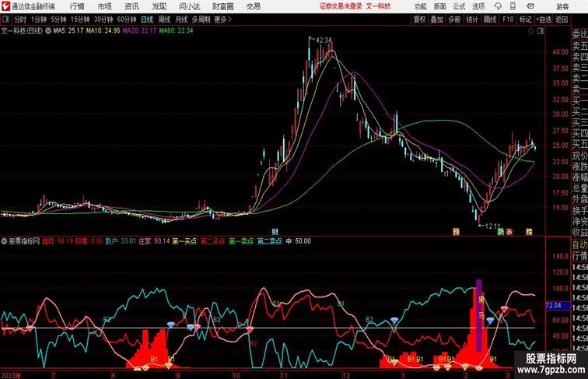
Task: Click the 复权 toolbar button
Action: pos(419,19)
